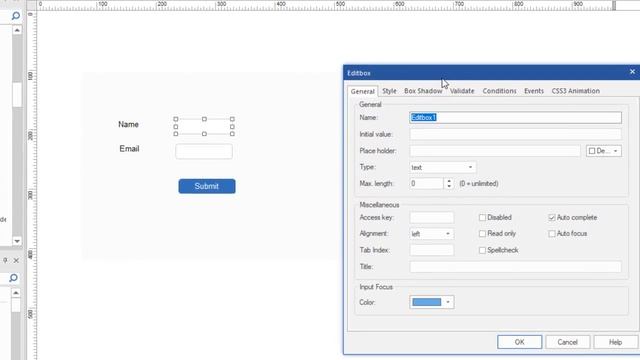This screenshot has height=360, width=640.
Task: Decrease Max. length with the down spinner
Action: click(449, 187)
